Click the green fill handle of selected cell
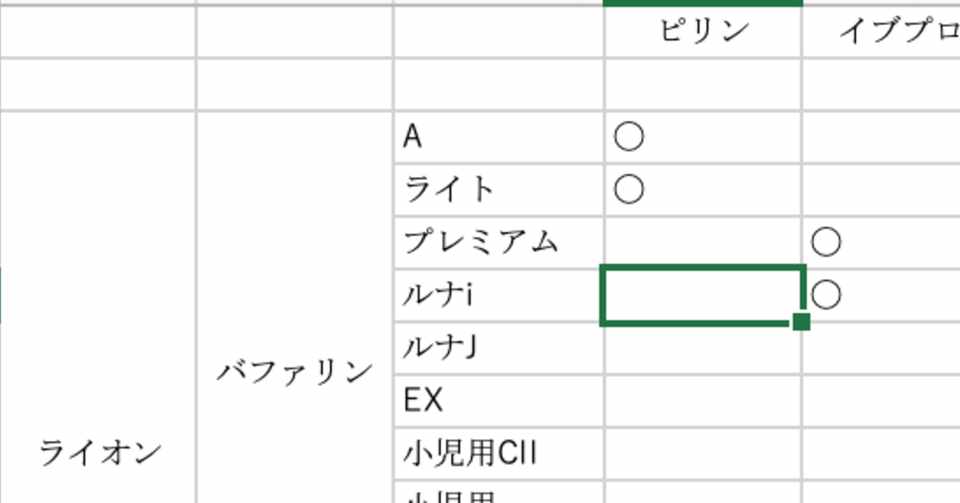960x503 pixels. click(x=801, y=321)
